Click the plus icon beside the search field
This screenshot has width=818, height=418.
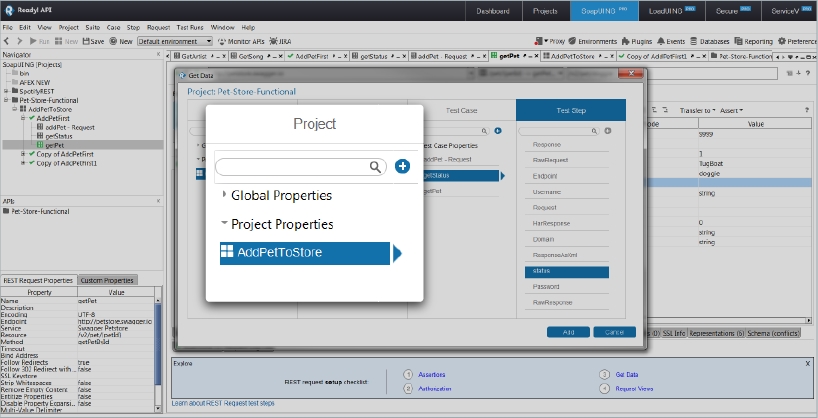(402, 167)
